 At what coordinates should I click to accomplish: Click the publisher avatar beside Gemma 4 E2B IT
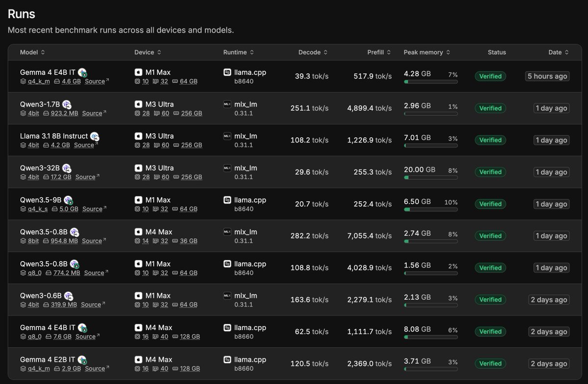82,360
